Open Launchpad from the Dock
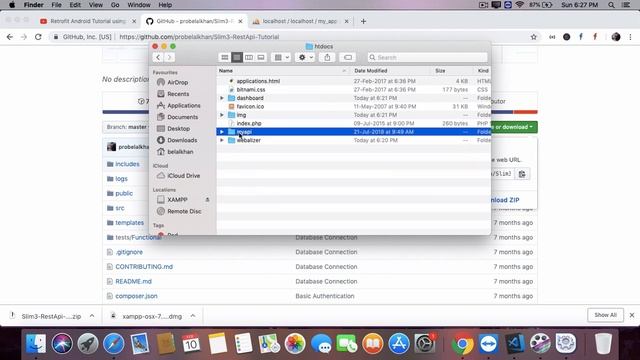Viewport: 640px width, 360px height. coord(88,343)
